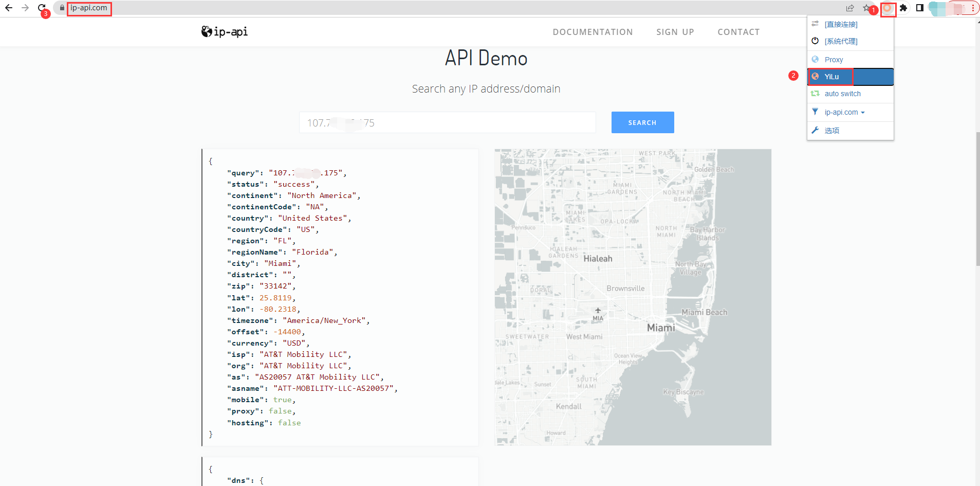Click the lon value -80.2318
Image resolution: width=980 pixels, height=486 pixels.
(x=278, y=309)
